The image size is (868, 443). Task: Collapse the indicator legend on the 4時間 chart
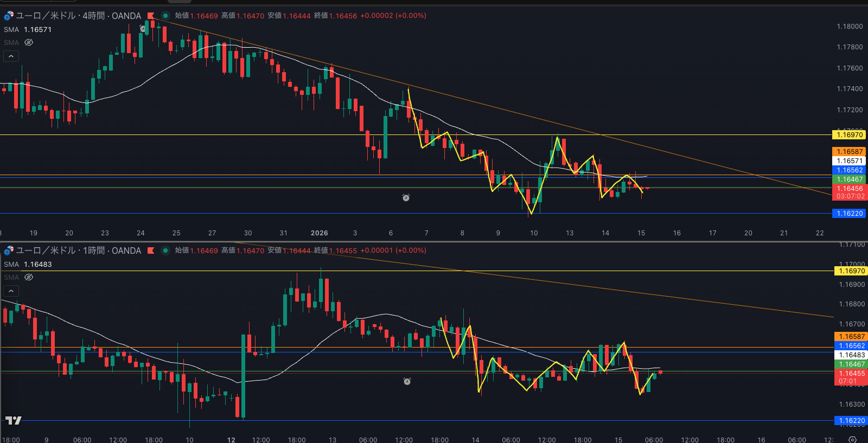11,56
